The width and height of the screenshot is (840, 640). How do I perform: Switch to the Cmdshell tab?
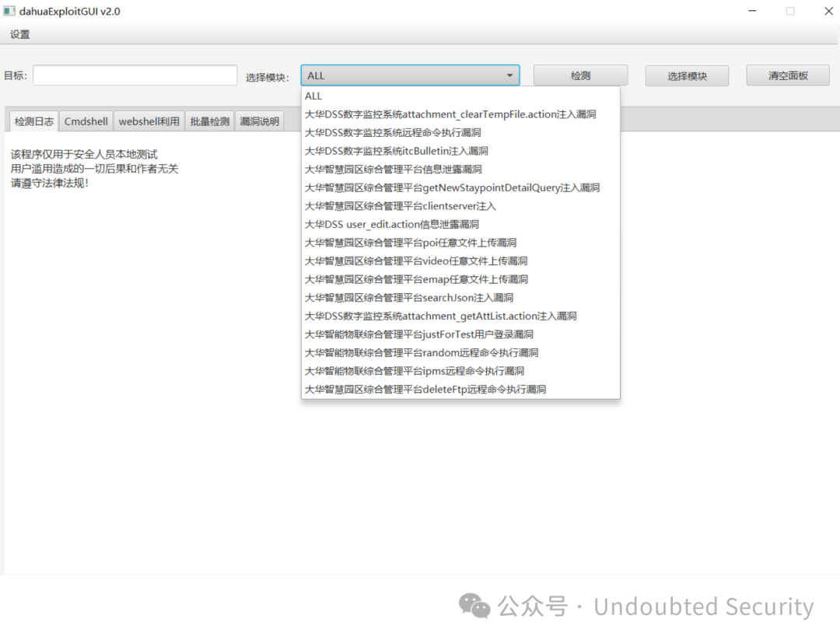[x=86, y=121]
